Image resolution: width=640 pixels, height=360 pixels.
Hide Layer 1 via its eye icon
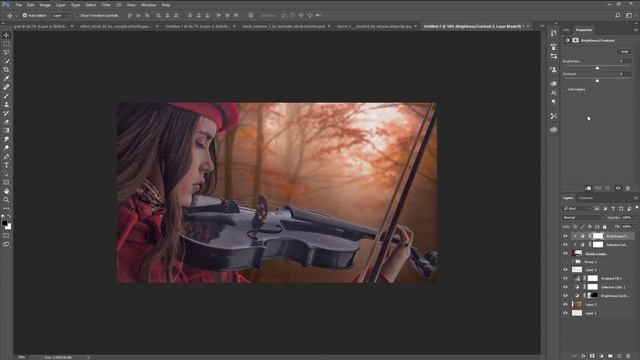pos(565,313)
